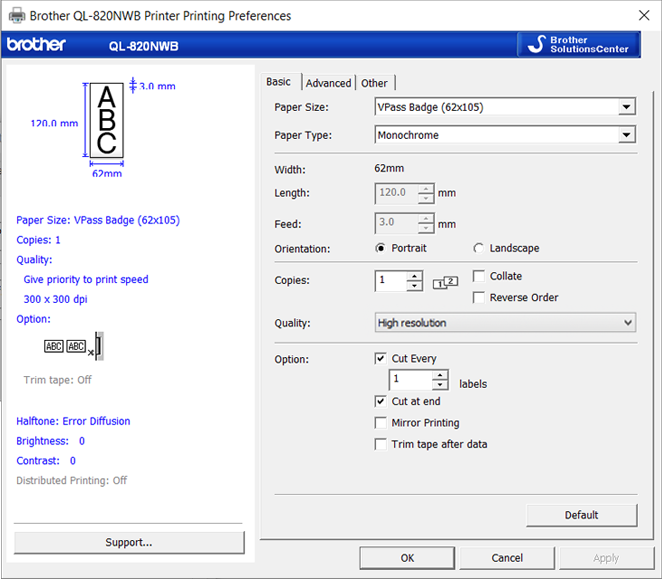Click the '62mm' Width value
The image size is (662, 579).
coord(389,169)
